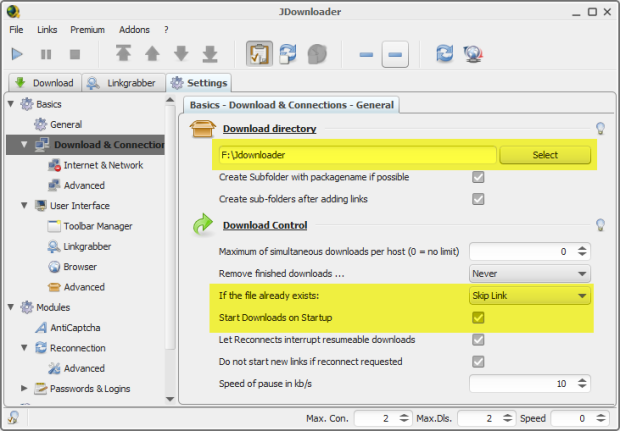Click the Max.Dls. spinner arrows
This screenshot has height=431, width=620.
point(507,418)
